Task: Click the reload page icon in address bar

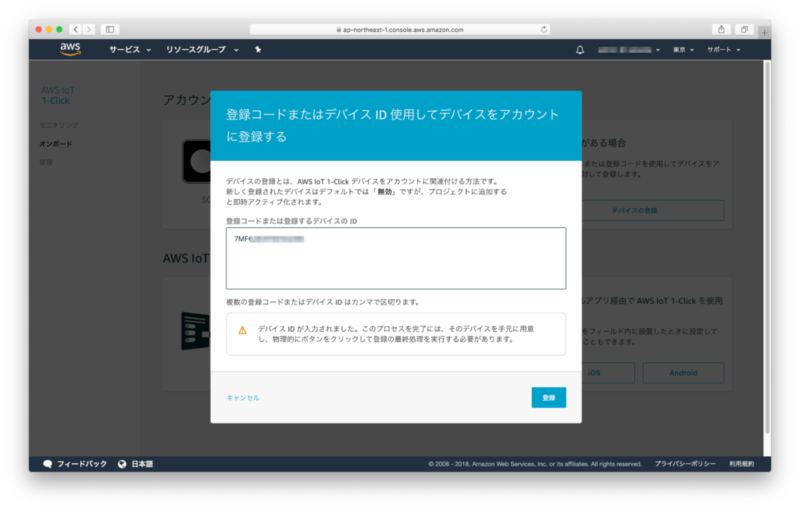Action: click(x=544, y=30)
